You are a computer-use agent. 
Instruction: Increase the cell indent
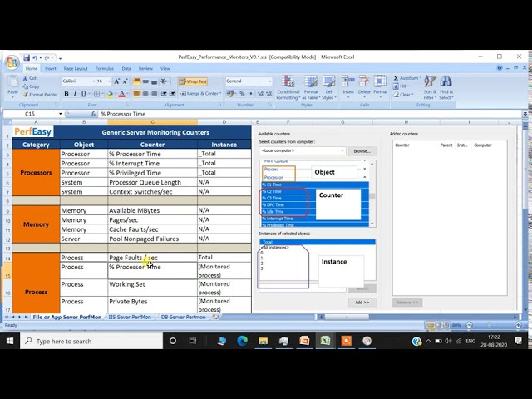click(172, 93)
